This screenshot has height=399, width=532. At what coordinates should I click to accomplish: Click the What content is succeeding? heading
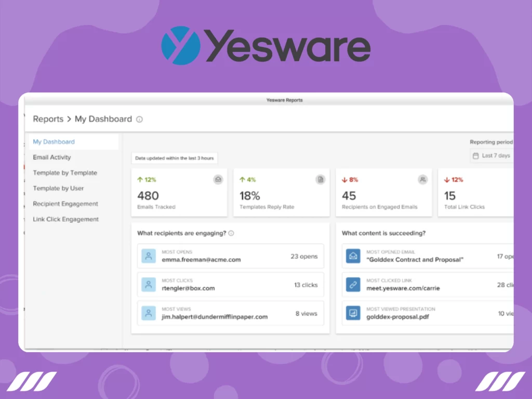tap(383, 233)
